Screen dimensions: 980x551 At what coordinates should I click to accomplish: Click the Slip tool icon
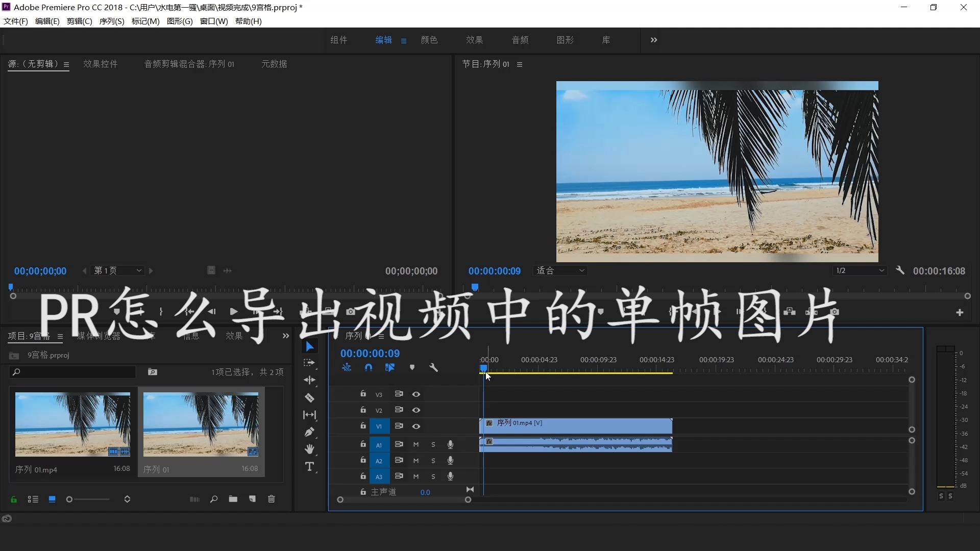tap(310, 414)
